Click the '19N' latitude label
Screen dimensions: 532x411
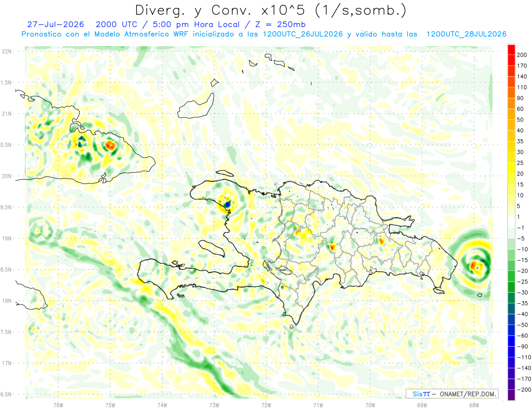pos(7,239)
